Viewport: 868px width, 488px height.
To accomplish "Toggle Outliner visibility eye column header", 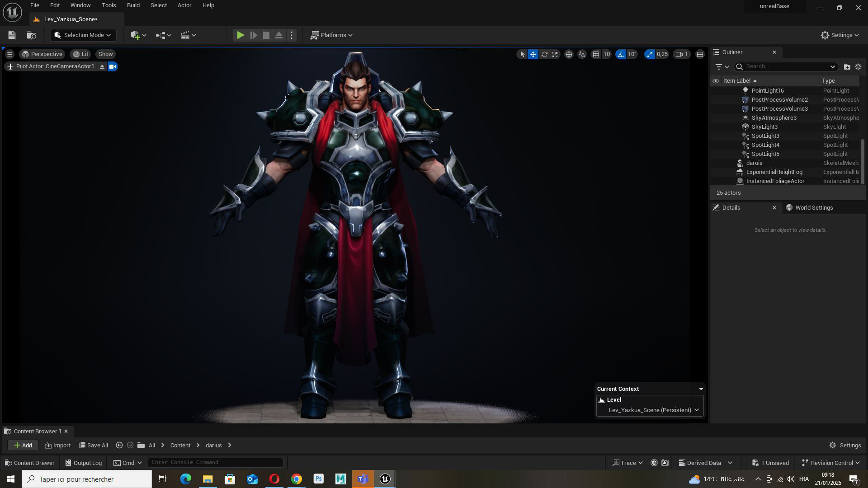I will (715, 81).
